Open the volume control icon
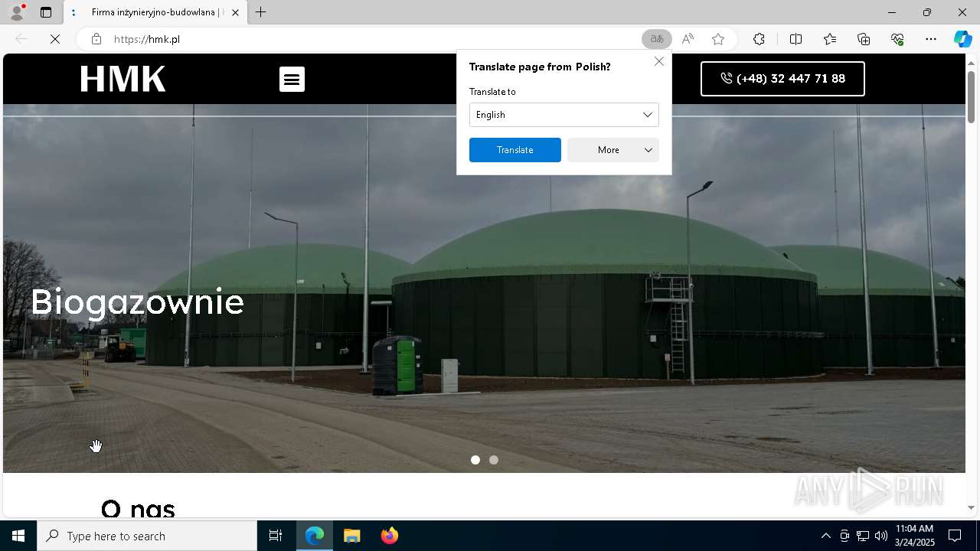Viewport: 980px width, 551px height. tap(881, 536)
